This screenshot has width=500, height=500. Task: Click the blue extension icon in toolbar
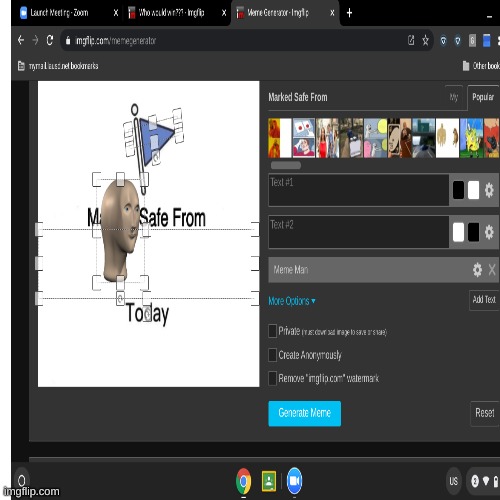(x=487, y=40)
